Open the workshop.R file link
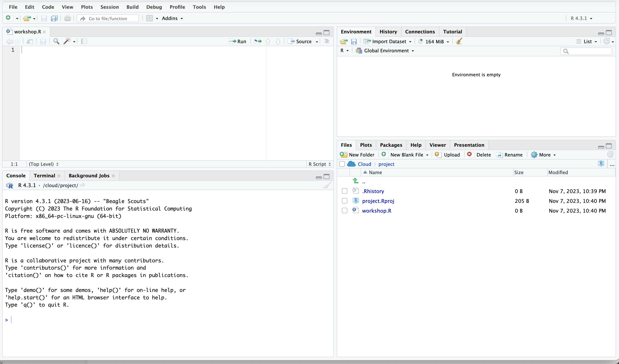619x364 pixels. (x=376, y=211)
